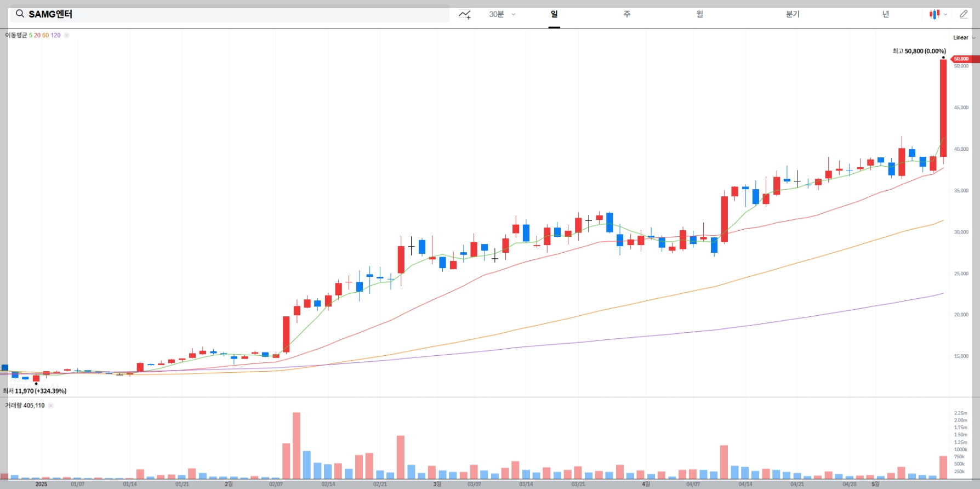980x489 pixels.
Task: Click the magnifier search icon beside SAMG엔터
Action: click(x=20, y=14)
